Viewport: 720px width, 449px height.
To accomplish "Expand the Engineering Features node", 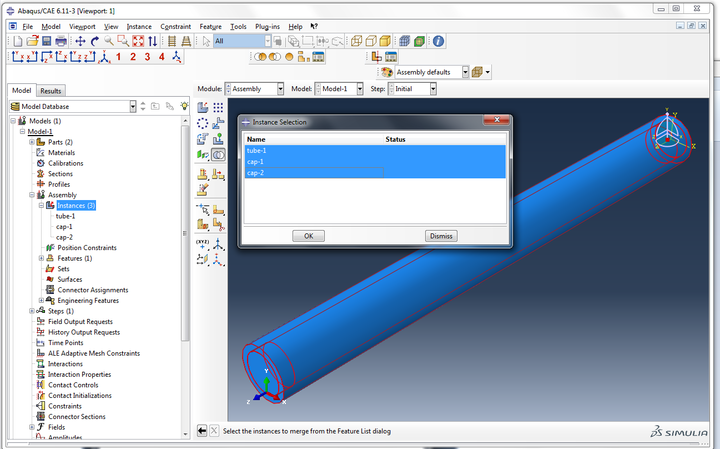I will click(41, 300).
